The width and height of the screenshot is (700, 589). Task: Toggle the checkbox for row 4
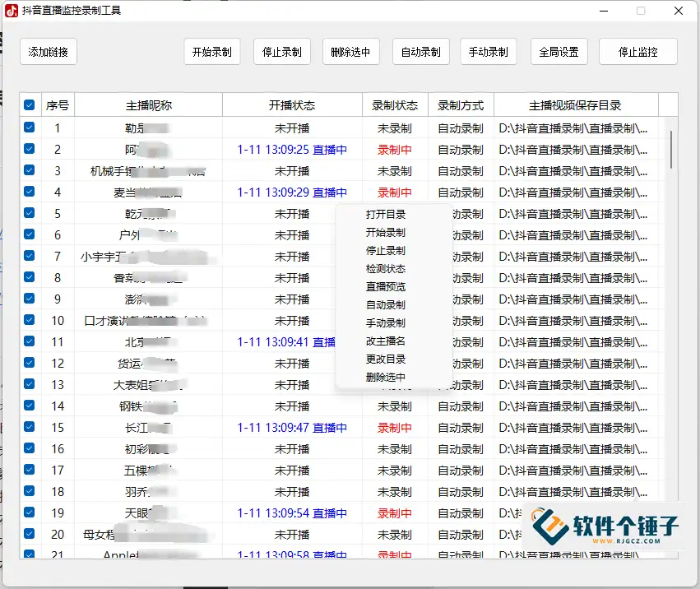click(30, 192)
